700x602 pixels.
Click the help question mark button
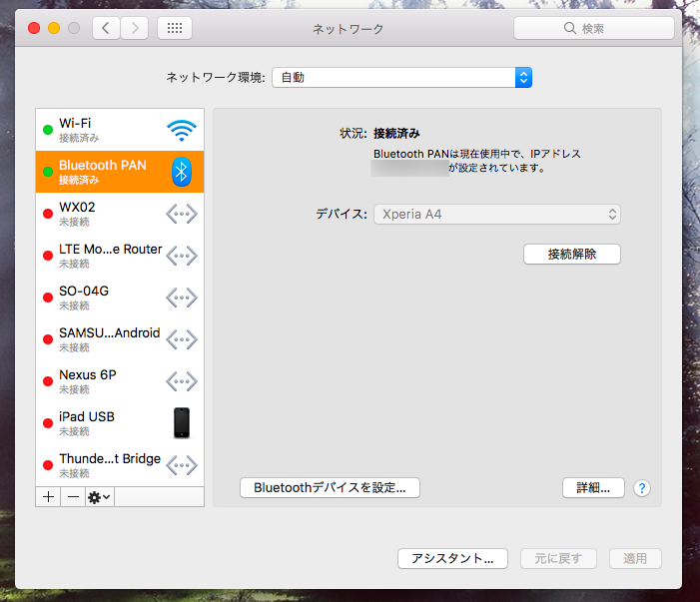pos(642,488)
